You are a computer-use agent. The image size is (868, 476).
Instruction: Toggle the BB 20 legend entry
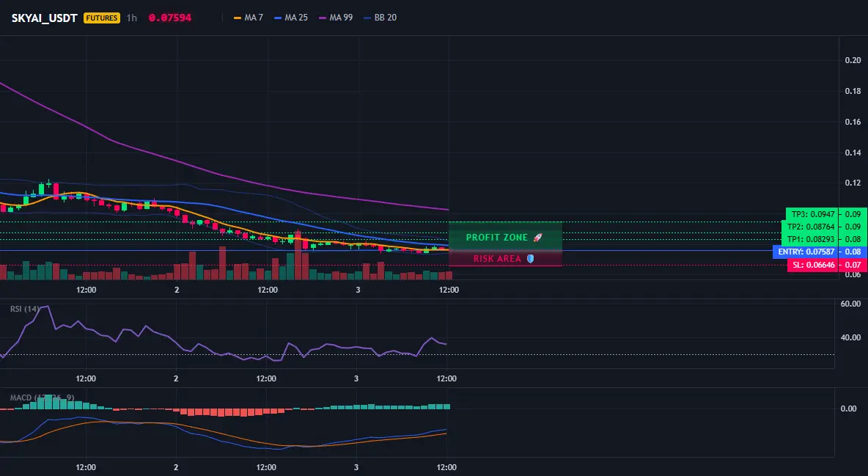click(380, 18)
